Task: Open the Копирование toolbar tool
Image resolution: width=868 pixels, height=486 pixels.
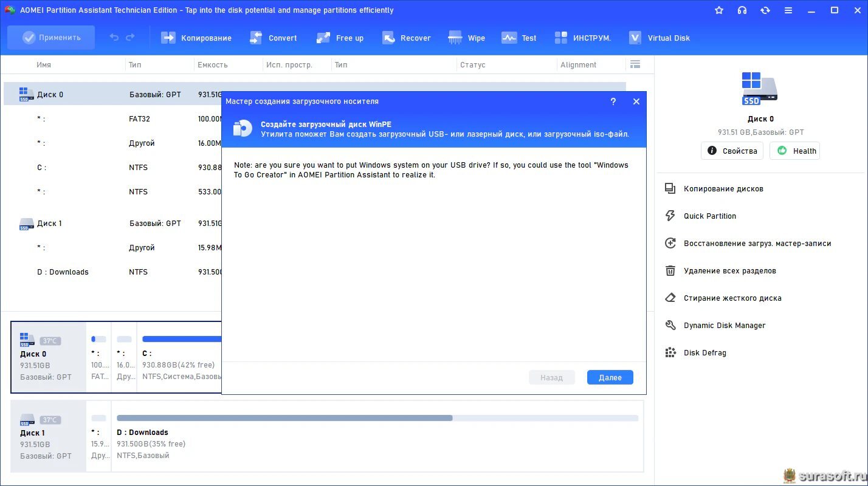Action: tap(196, 38)
